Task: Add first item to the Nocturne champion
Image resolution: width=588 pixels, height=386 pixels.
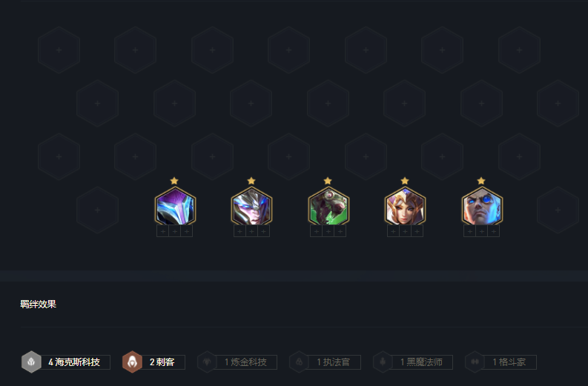Action: (x=162, y=231)
